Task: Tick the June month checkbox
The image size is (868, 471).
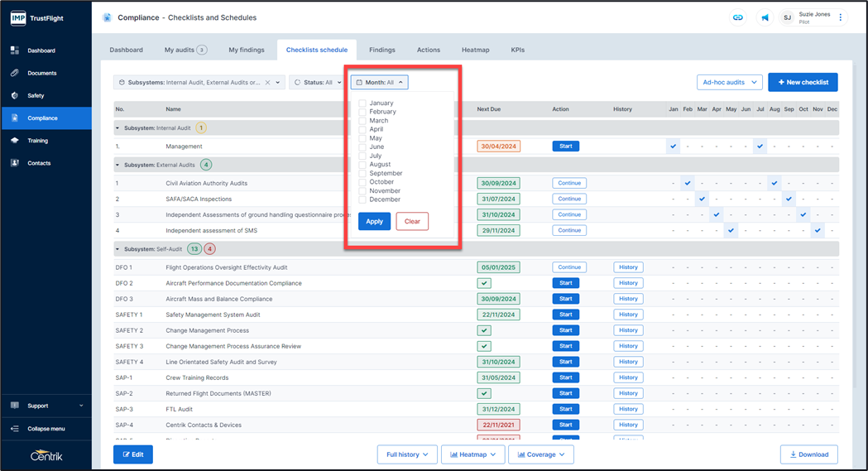Action: click(x=362, y=147)
